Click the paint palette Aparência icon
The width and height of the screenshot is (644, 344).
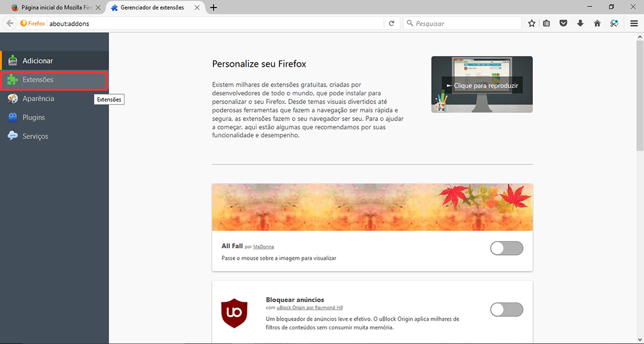coord(13,99)
